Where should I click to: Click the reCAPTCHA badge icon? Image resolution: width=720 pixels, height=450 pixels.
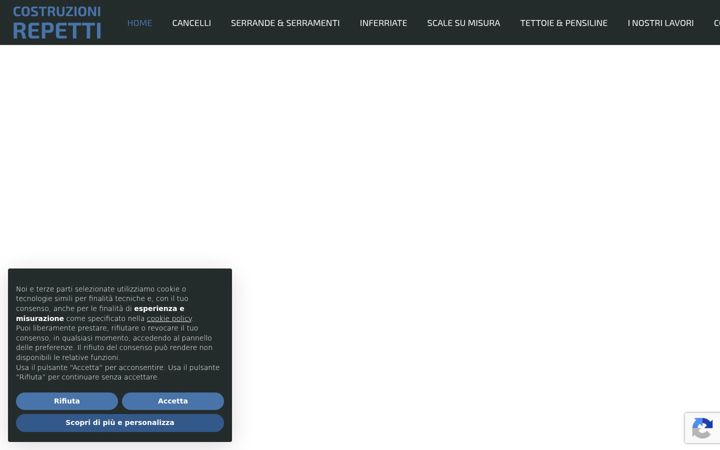[702, 428]
